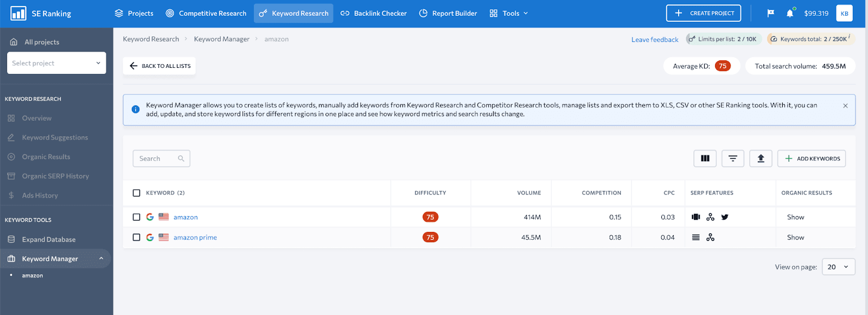The height and width of the screenshot is (315, 868).
Task: Show organic results for amazon
Action: coord(796,217)
